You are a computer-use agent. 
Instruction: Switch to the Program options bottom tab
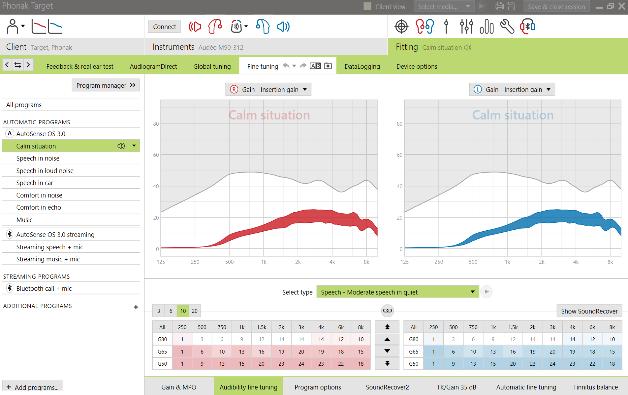(318, 387)
